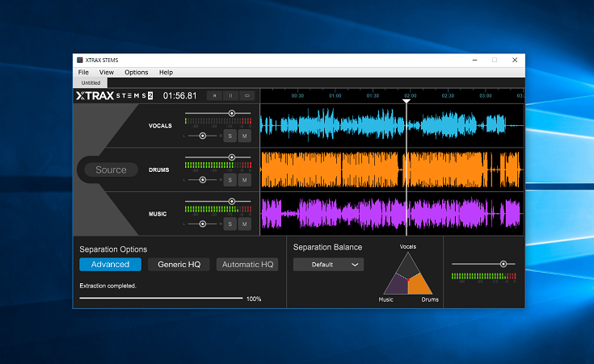Click the orange Drums section of triangle
The height and width of the screenshot is (364, 594).
(x=420, y=286)
